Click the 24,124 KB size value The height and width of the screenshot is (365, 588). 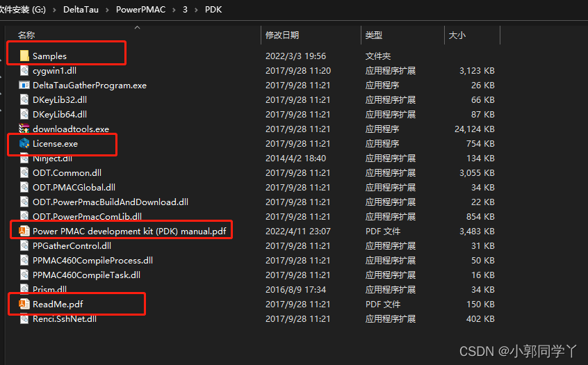pyautogui.click(x=475, y=129)
